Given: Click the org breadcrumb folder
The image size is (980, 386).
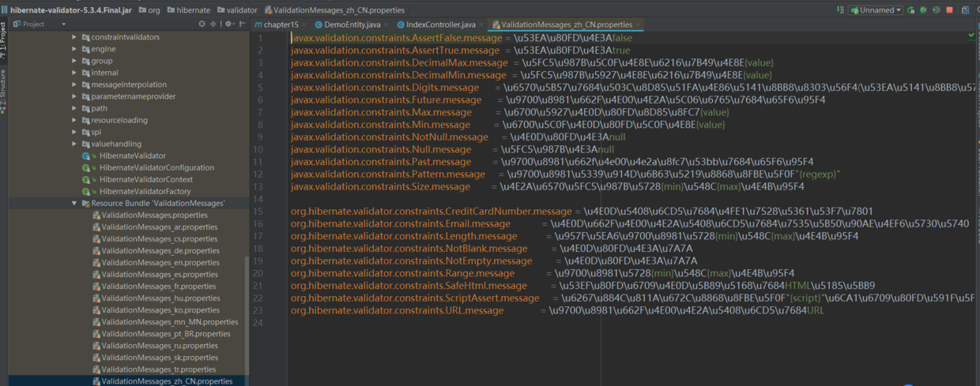Looking at the screenshot, I should click(149, 10).
